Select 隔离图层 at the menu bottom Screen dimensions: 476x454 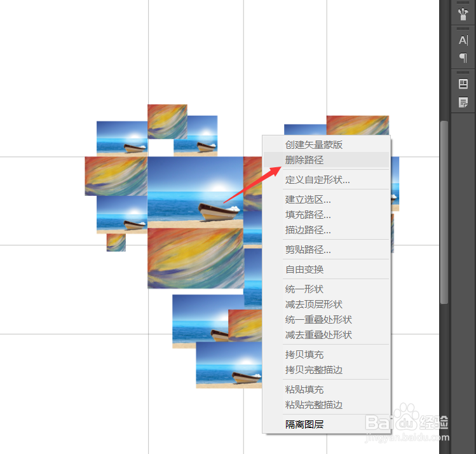pos(327,424)
